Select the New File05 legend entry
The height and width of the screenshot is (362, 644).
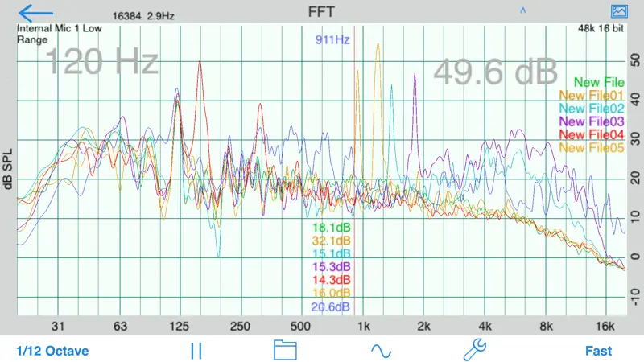(x=592, y=148)
